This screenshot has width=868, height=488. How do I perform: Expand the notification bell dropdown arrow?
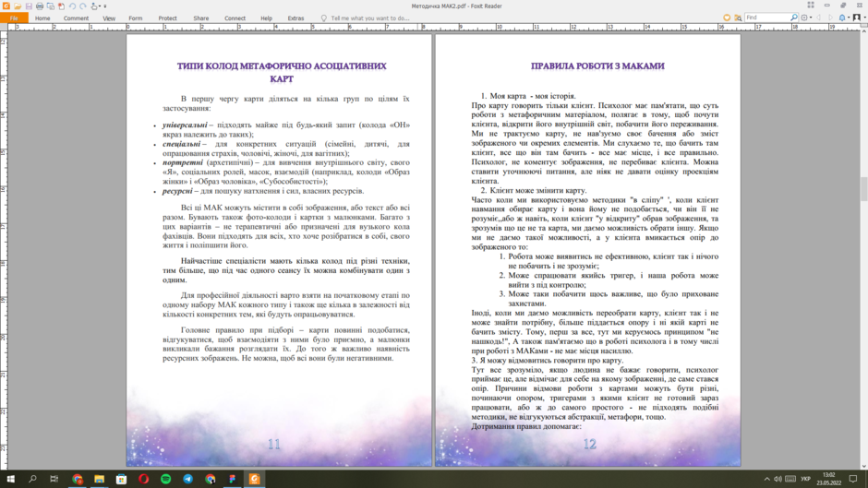(848, 18)
